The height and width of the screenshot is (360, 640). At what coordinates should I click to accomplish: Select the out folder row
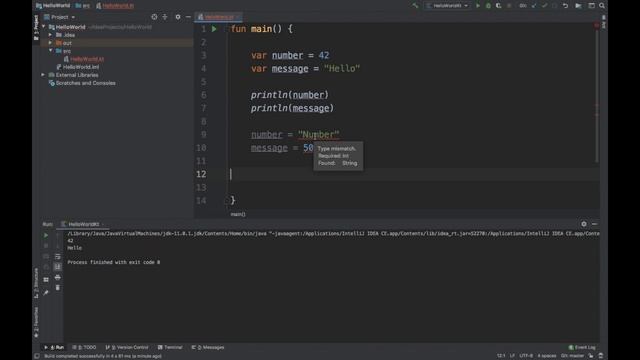click(117, 43)
